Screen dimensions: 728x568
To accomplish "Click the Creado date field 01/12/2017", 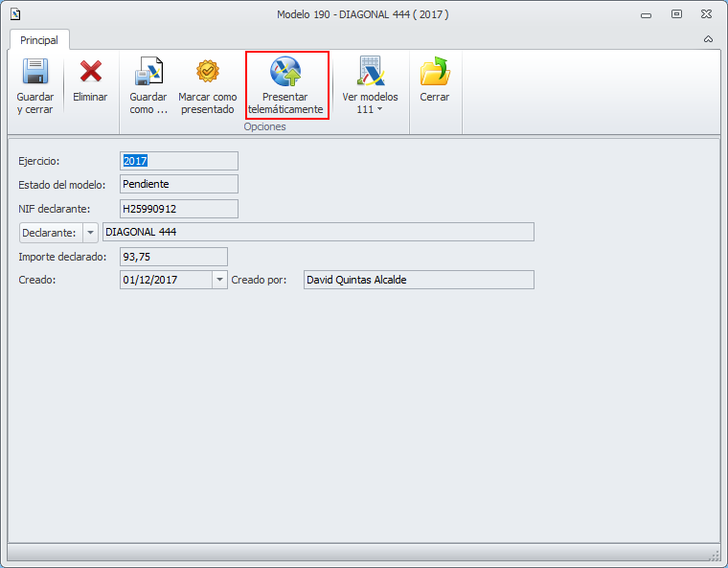I will [x=167, y=280].
